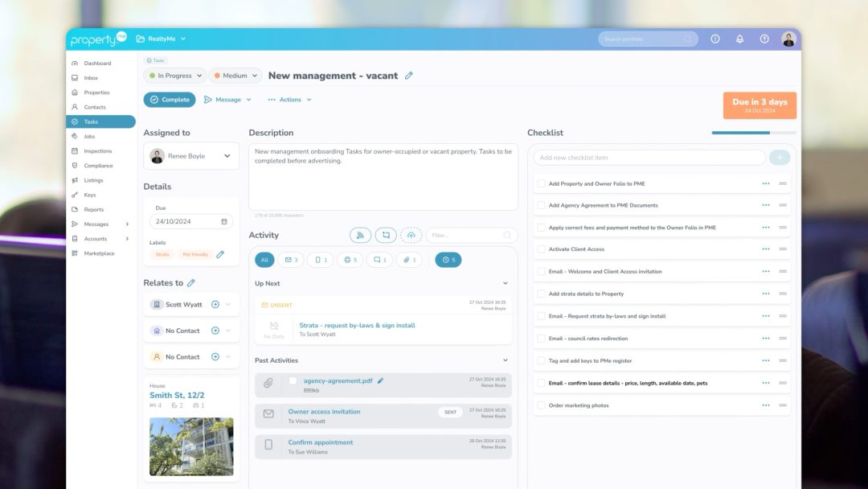Click the phone icon beside Confirm appointment
The image size is (868, 489).
[268, 445]
